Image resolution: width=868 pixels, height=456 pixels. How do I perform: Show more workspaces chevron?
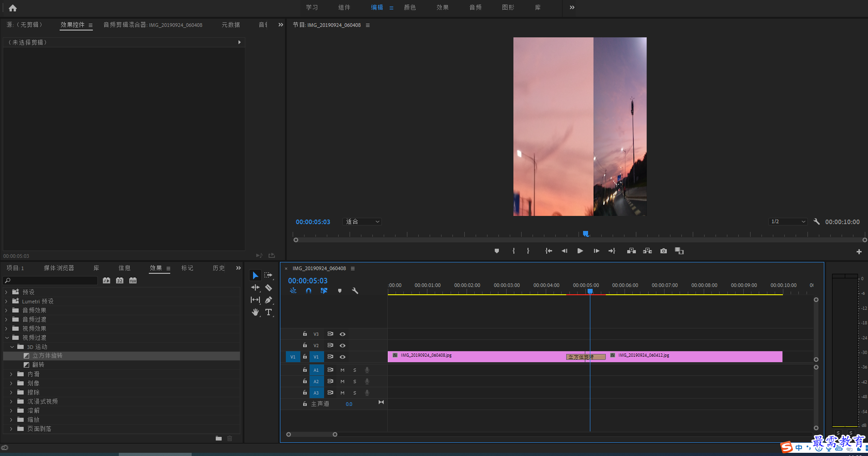572,7
